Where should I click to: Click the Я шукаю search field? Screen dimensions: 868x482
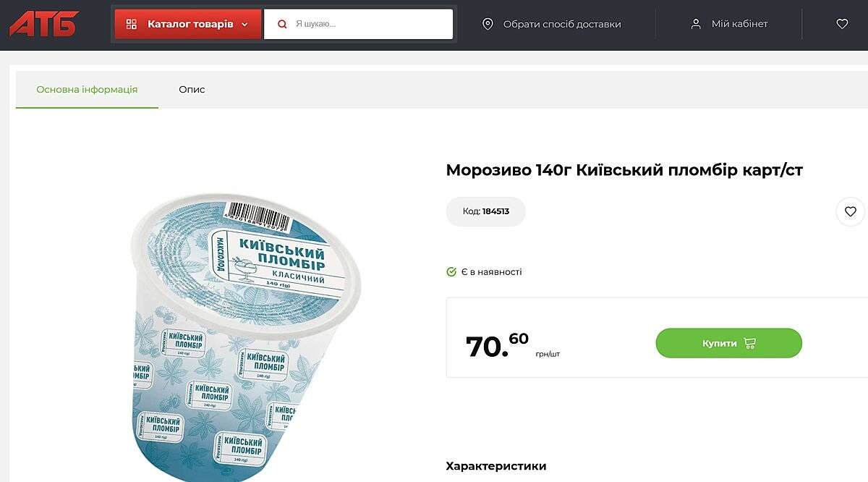[x=369, y=24]
